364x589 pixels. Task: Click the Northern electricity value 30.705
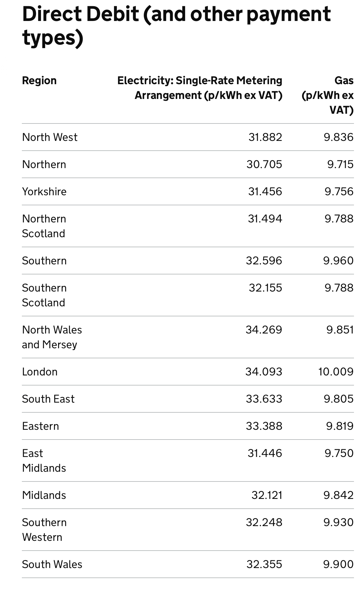pos(264,165)
